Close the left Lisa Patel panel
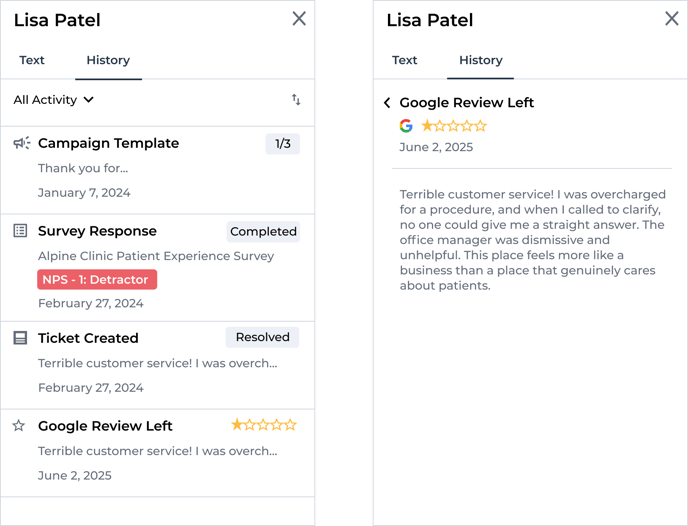The image size is (688, 526). pyautogui.click(x=299, y=19)
